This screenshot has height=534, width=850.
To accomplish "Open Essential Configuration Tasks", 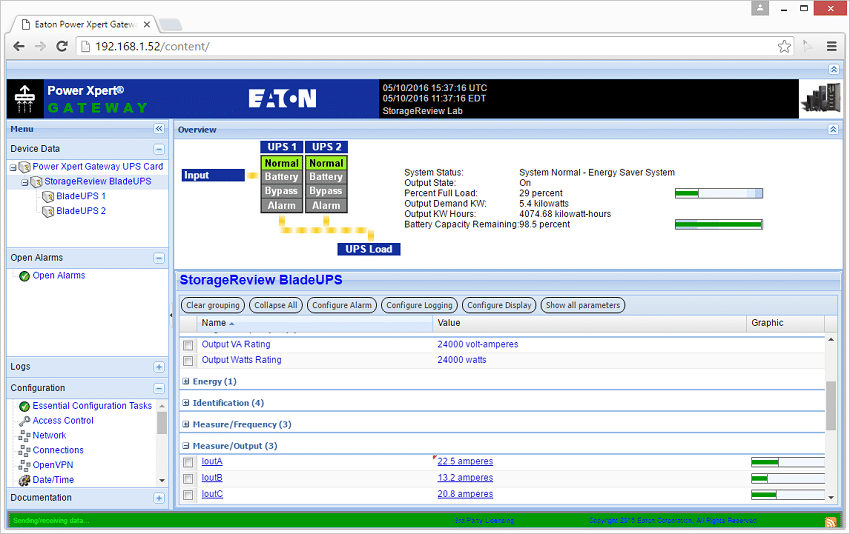I will (x=92, y=406).
